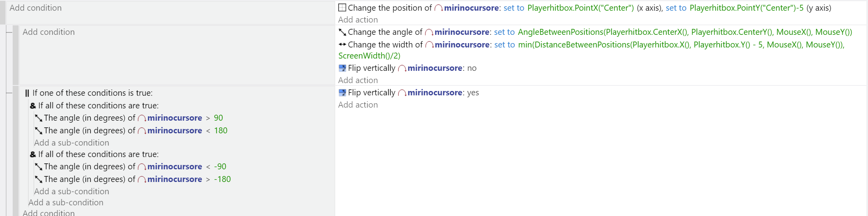The image size is (868, 216).
Task: Click 'Add a sub-condition' under angle < 180
Action: [x=72, y=143]
